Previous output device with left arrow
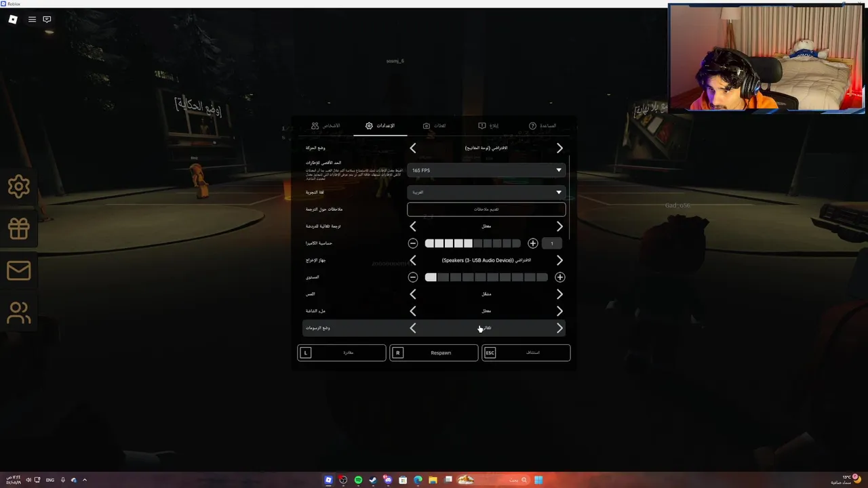Image resolution: width=868 pixels, height=488 pixels. (413, 260)
